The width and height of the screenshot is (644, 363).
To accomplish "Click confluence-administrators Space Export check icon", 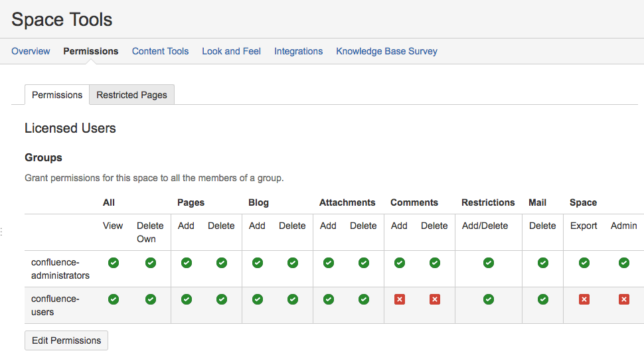I will (x=584, y=263).
